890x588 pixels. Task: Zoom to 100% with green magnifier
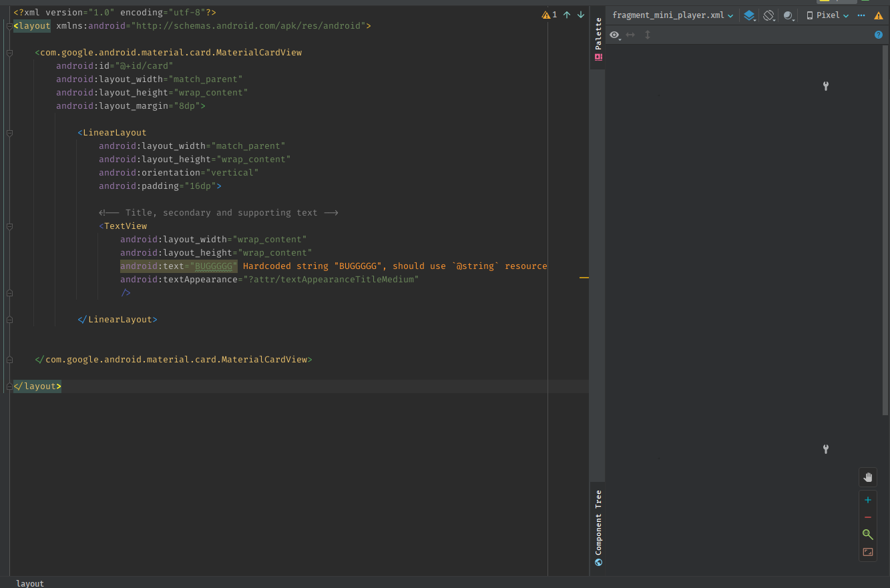pos(868,535)
